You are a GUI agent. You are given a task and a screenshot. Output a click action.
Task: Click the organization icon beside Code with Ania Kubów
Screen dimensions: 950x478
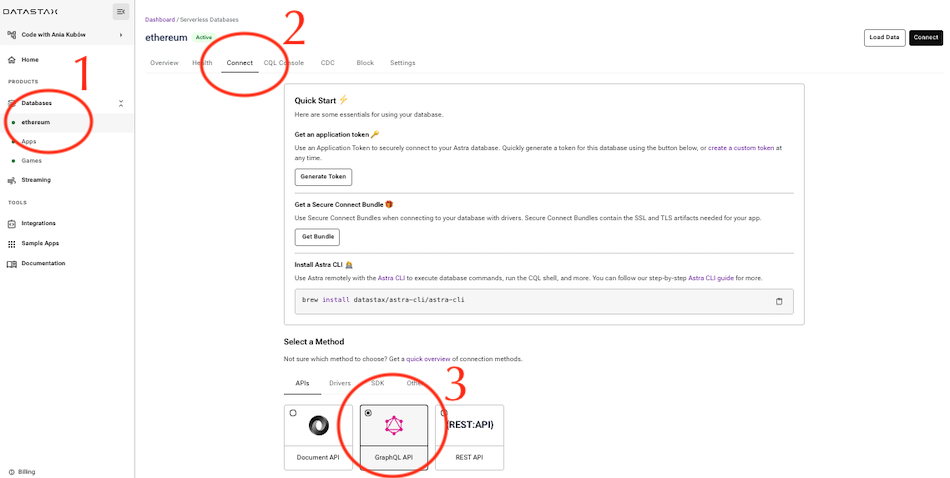click(12, 35)
